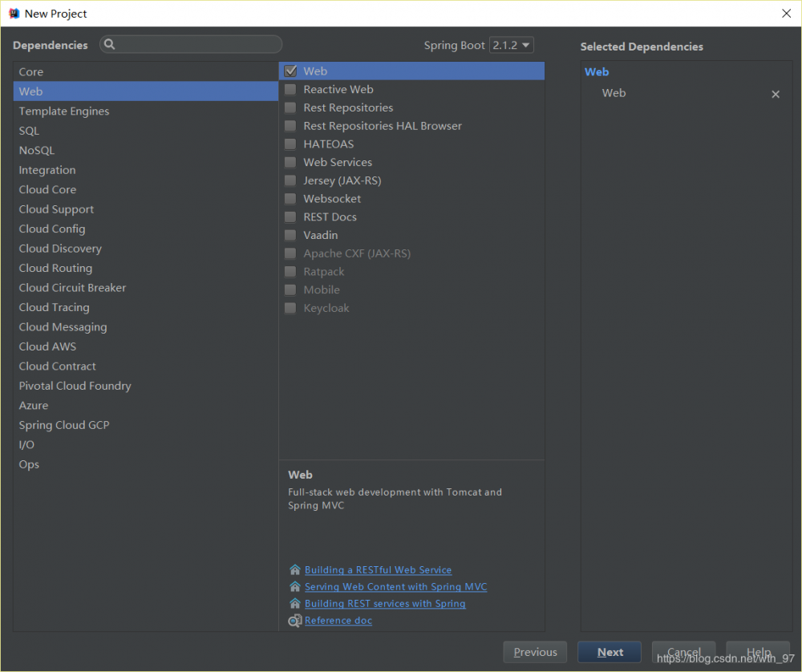Cancel the New Project wizard

tap(683, 652)
